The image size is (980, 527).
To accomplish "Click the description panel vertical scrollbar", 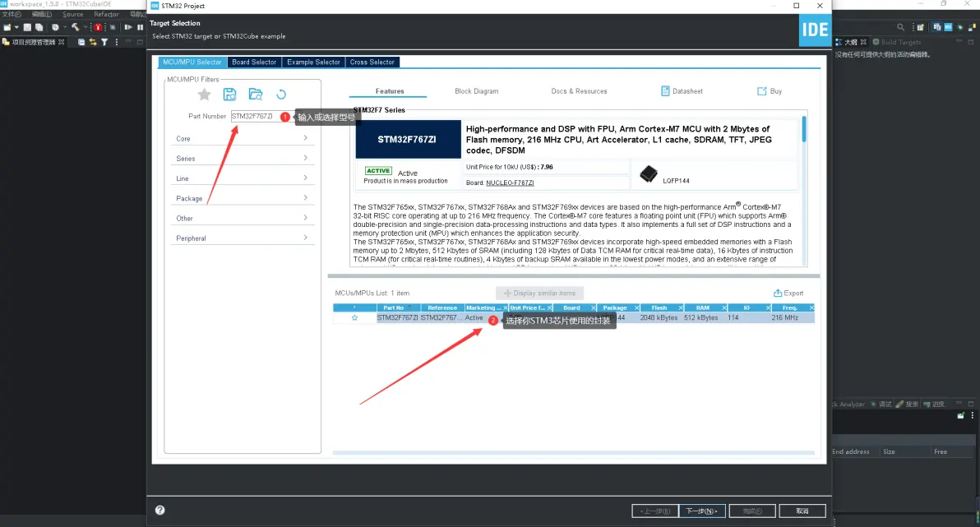I will point(804,129).
